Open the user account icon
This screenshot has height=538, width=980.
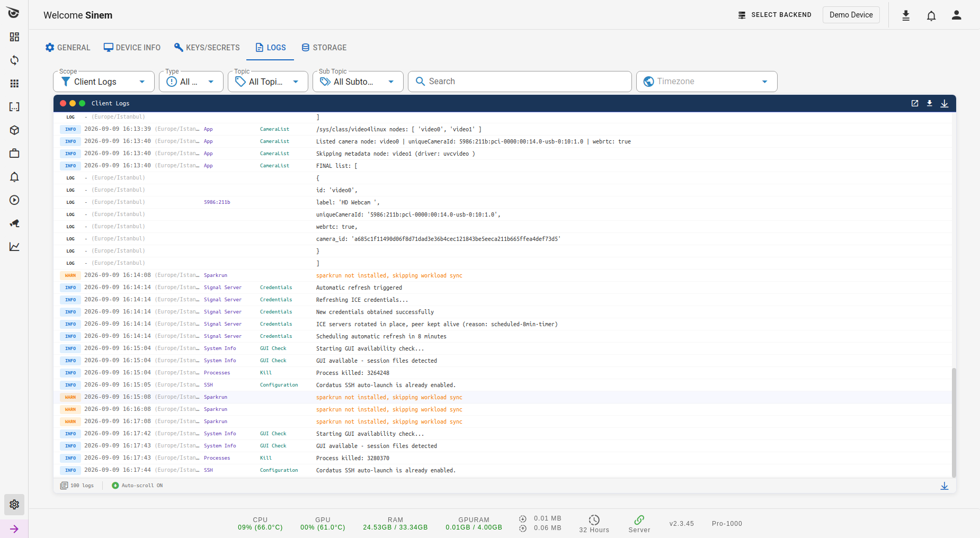coord(956,15)
